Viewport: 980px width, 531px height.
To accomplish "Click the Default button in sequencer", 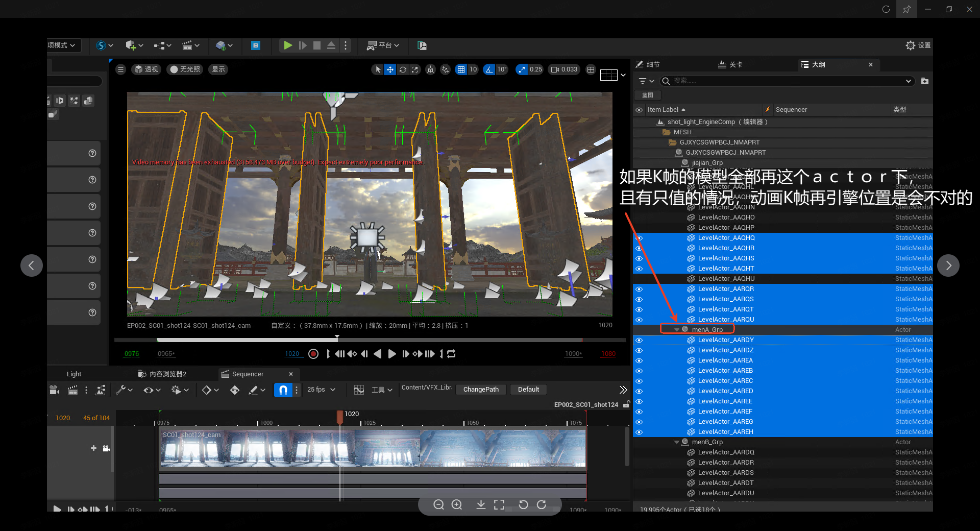I will click(x=528, y=390).
